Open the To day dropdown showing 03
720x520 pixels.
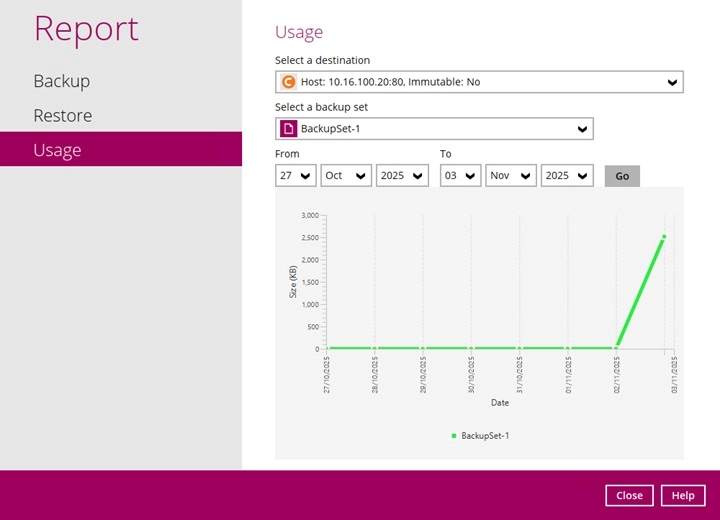tap(460, 175)
